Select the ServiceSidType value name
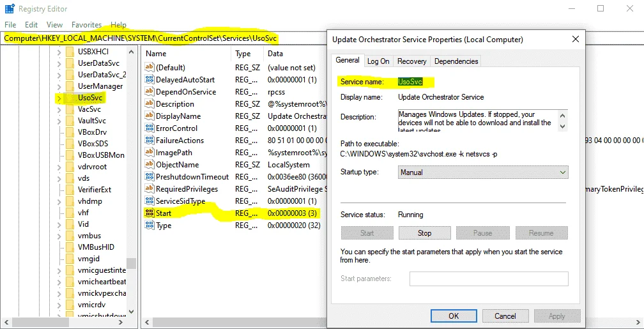The width and height of the screenshot is (644, 329). tap(180, 201)
